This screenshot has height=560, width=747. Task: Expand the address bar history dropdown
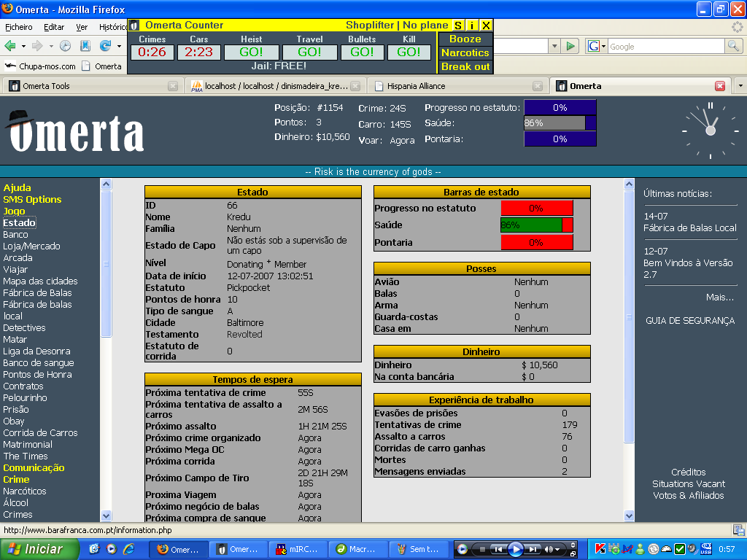tap(554, 46)
